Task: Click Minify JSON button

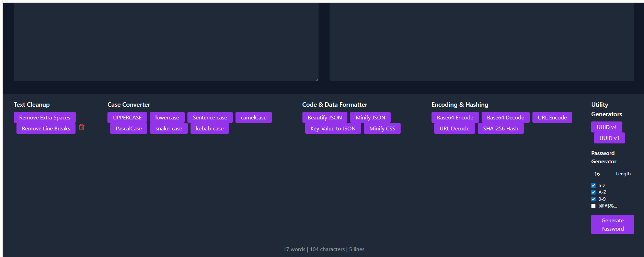Action: click(370, 117)
